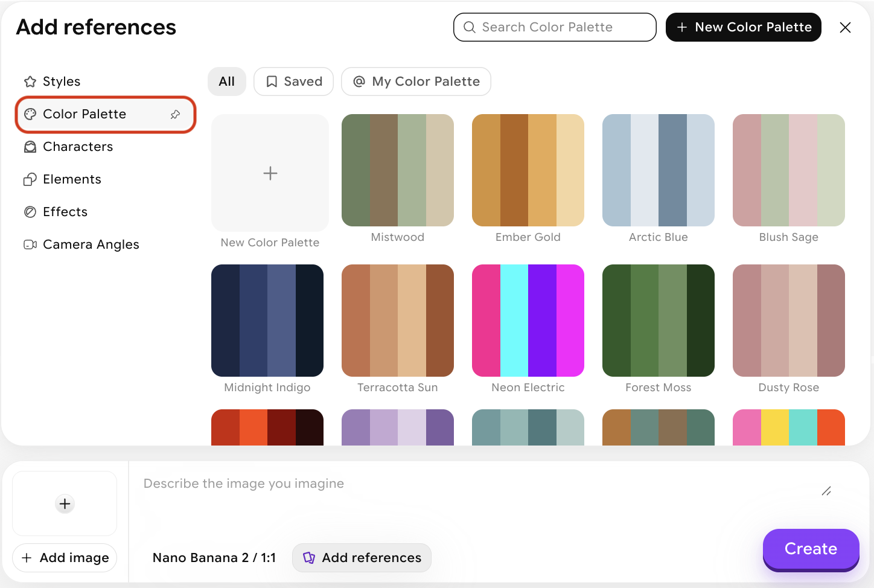Click the Add image button
This screenshot has width=874, height=588.
point(65,558)
